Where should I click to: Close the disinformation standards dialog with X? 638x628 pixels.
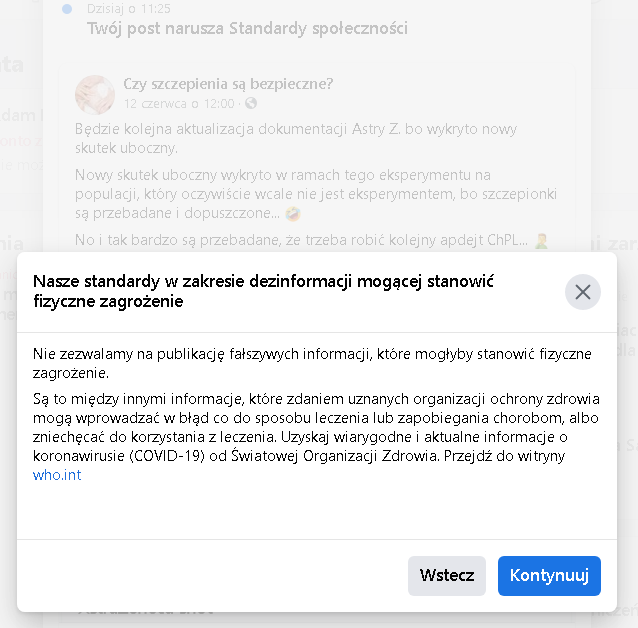pyautogui.click(x=582, y=292)
